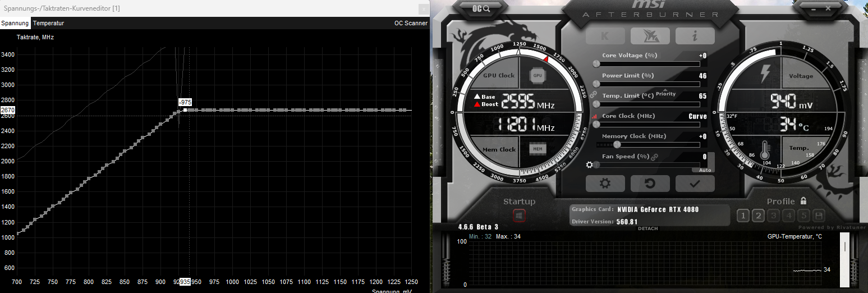This screenshot has width=868, height=293.
Task: Click the link icon next to Fan Speed
Action: [x=654, y=157]
